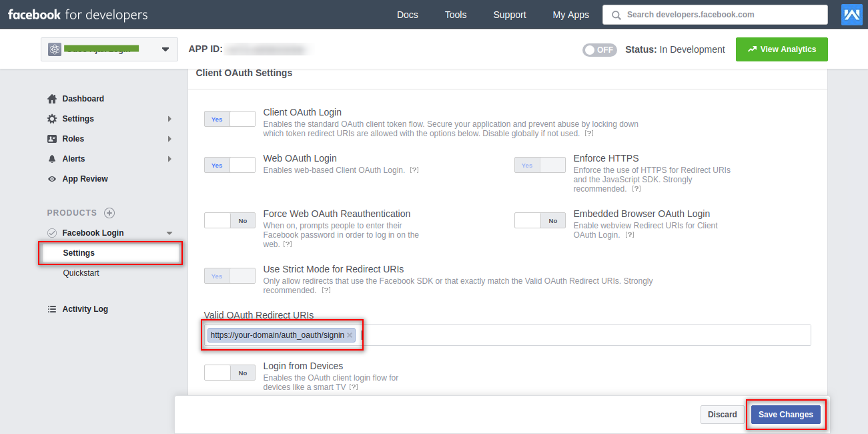Open help [?] for Strict Mode for Redirect URIs
The image size is (868, 434).
326,290
